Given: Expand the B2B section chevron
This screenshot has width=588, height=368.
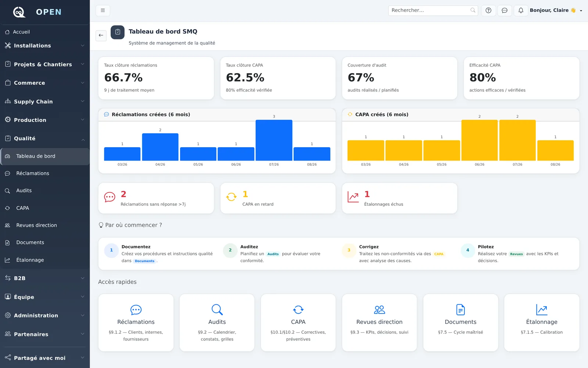Looking at the screenshot, I should [83, 278].
